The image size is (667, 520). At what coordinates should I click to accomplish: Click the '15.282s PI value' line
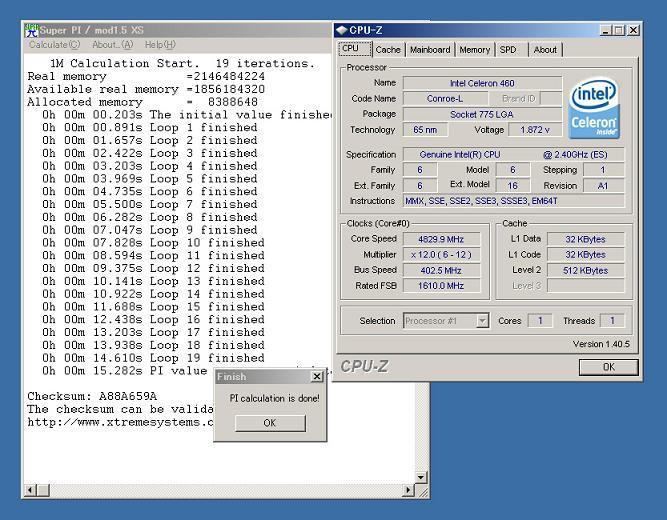124,371
